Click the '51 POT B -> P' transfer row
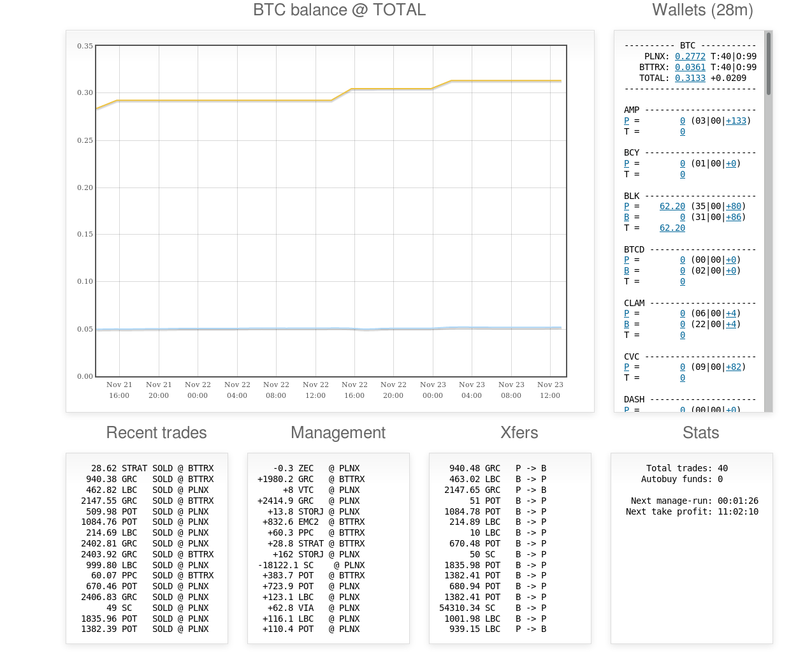This screenshot has height=653, width=812. [x=508, y=501]
